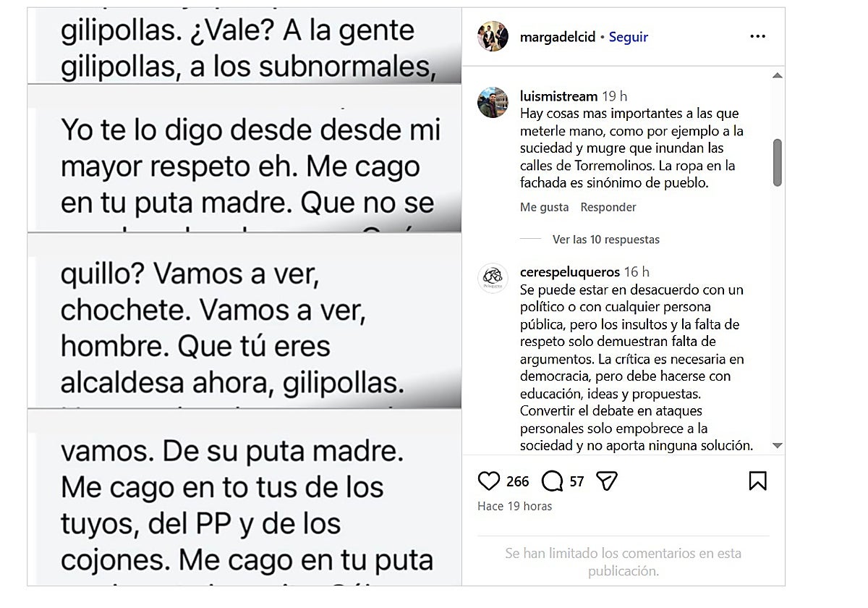This screenshot has height=608, width=868.
Task: Open margadelcid's profile picture
Action: pos(493,36)
